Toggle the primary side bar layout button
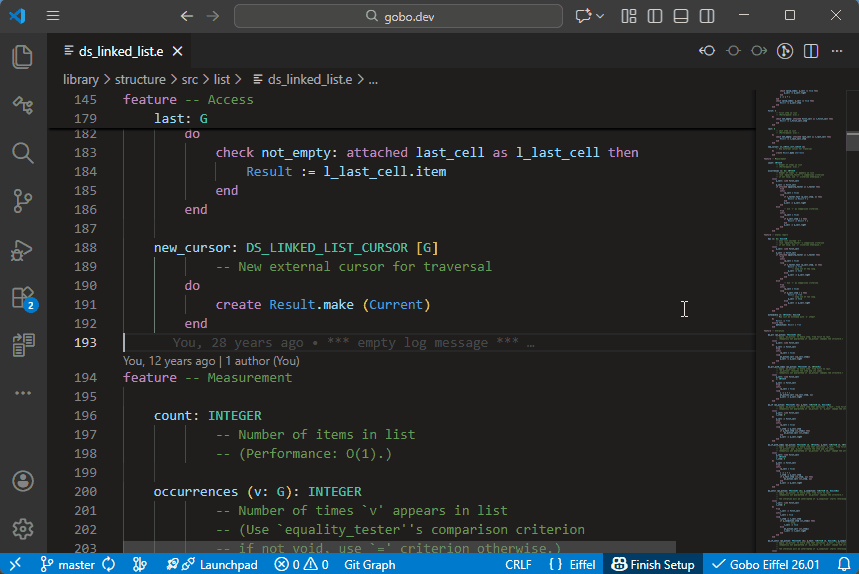 pos(655,16)
